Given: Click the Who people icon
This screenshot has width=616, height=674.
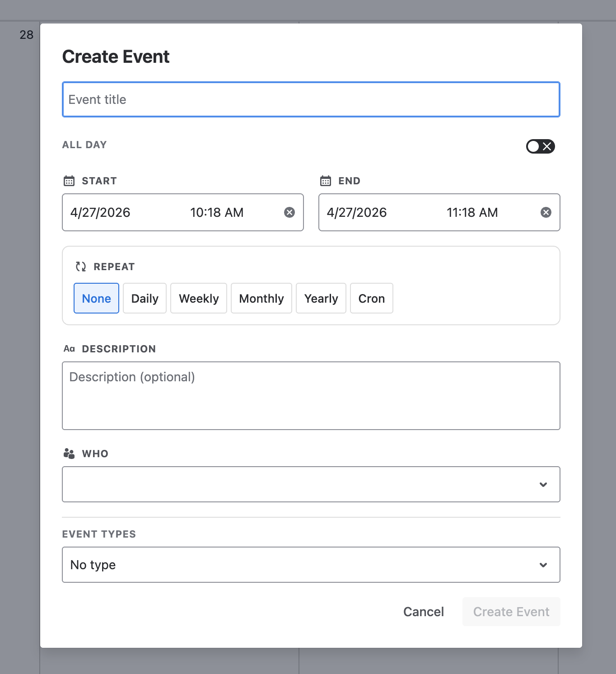Looking at the screenshot, I should (69, 454).
